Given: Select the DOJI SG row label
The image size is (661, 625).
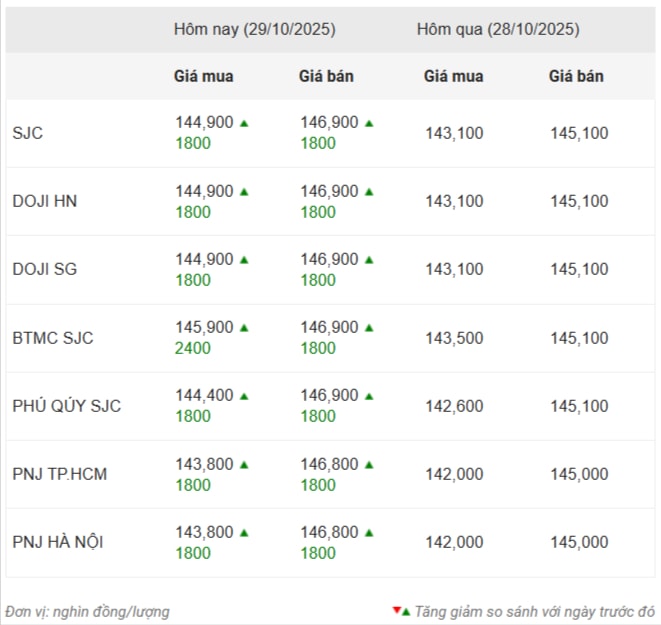Looking at the screenshot, I should 45,269.
